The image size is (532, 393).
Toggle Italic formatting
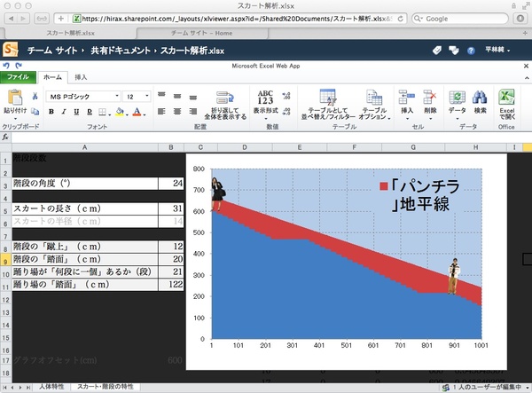pyautogui.click(x=64, y=112)
